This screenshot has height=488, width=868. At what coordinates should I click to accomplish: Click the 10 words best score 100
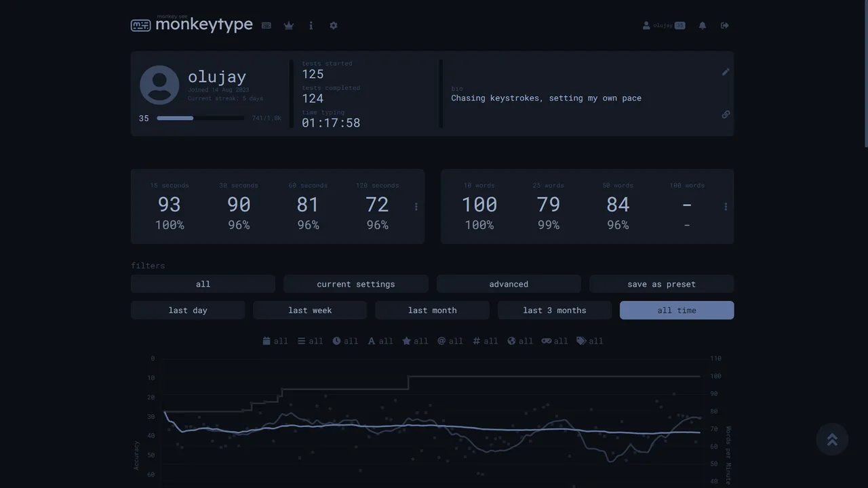coord(479,204)
